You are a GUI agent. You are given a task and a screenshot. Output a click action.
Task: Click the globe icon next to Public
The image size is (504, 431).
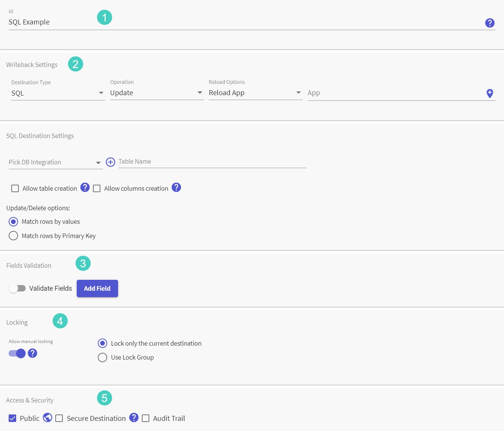(47, 417)
